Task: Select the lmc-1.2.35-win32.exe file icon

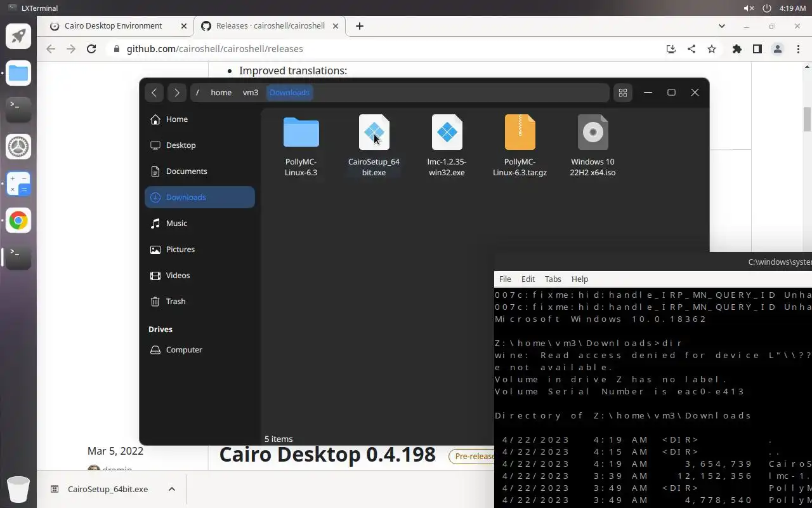Action: 447,132
